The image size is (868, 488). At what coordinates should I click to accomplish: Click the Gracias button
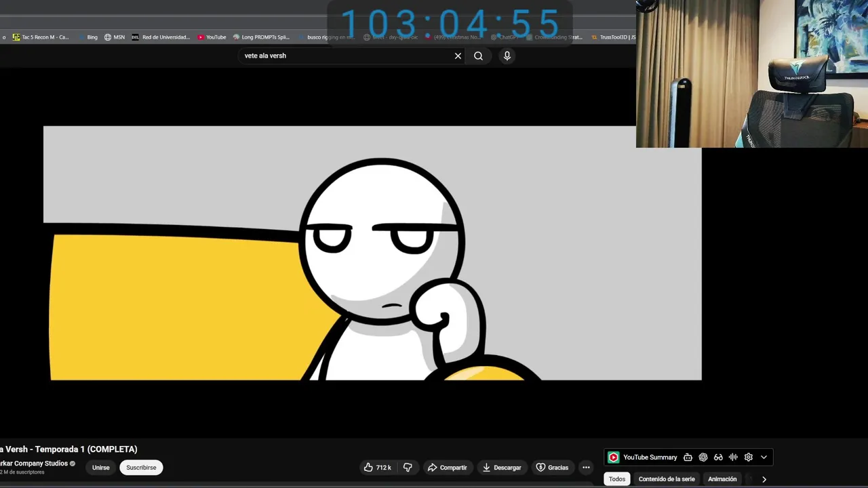[x=552, y=468]
